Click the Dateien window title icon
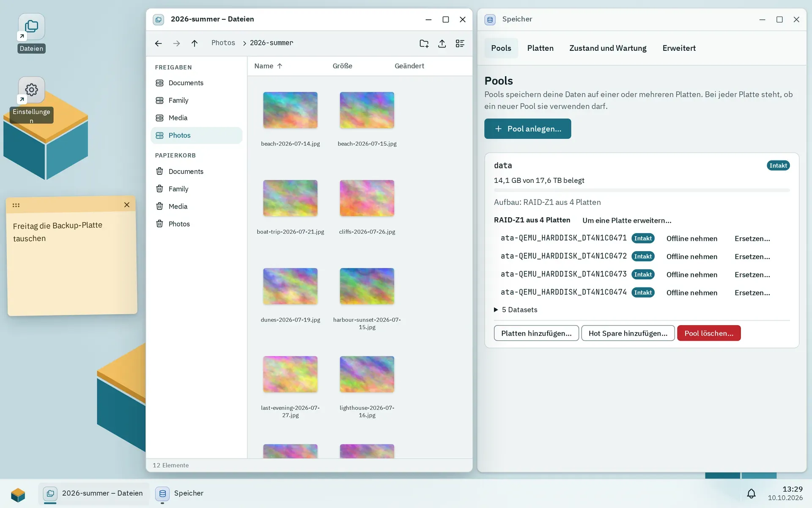Image resolution: width=812 pixels, height=508 pixels. click(158, 19)
